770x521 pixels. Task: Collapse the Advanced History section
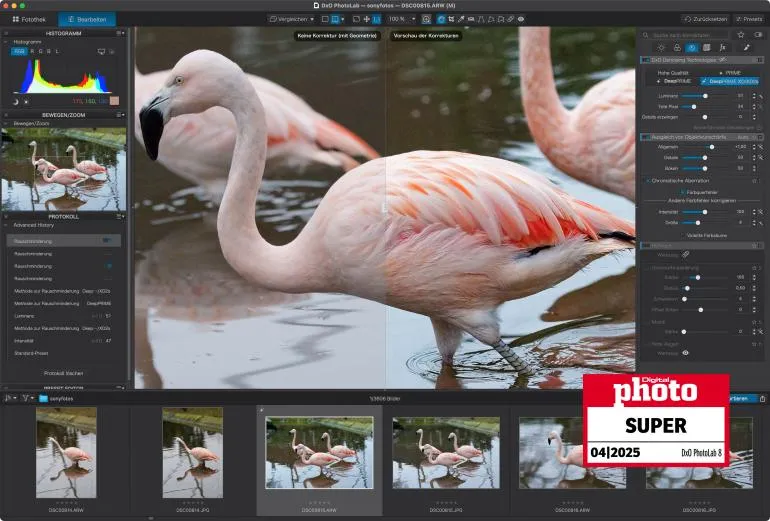tap(6, 225)
